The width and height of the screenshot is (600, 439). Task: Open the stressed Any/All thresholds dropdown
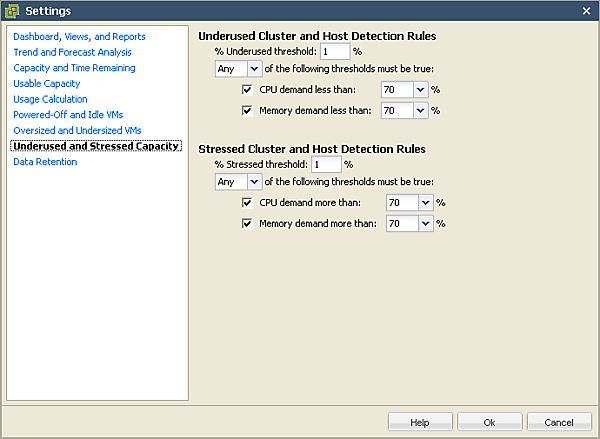pyautogui.click(x=254, y=182)
